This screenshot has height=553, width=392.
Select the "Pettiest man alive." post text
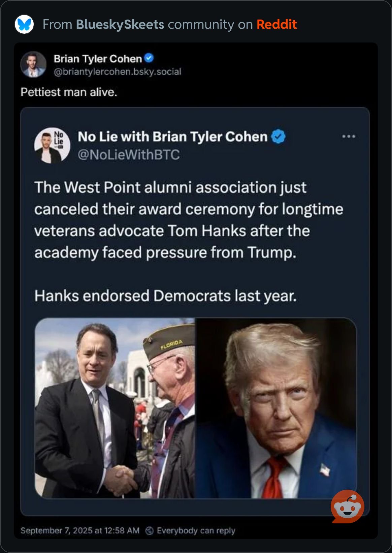[x=69, y=92]
